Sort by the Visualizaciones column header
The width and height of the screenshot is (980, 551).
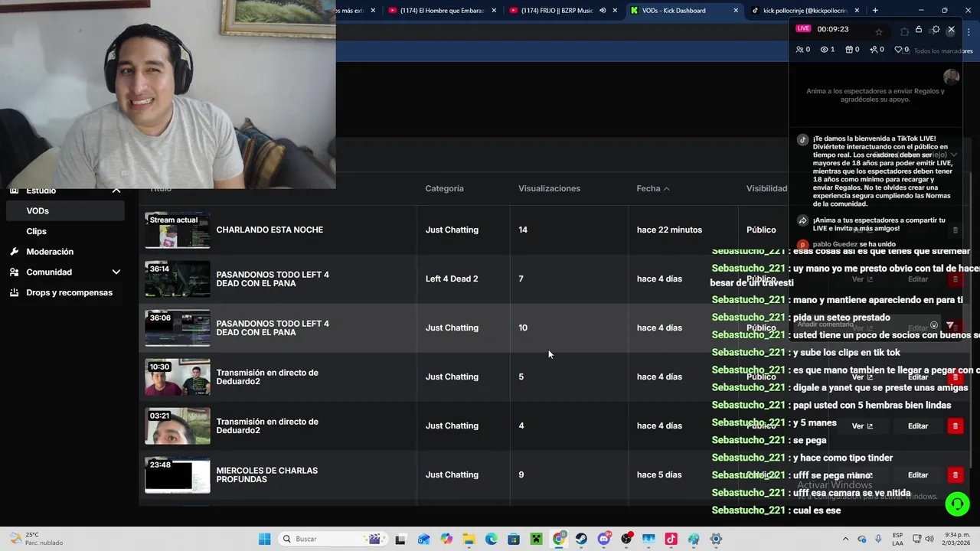[x=549, y=188]
